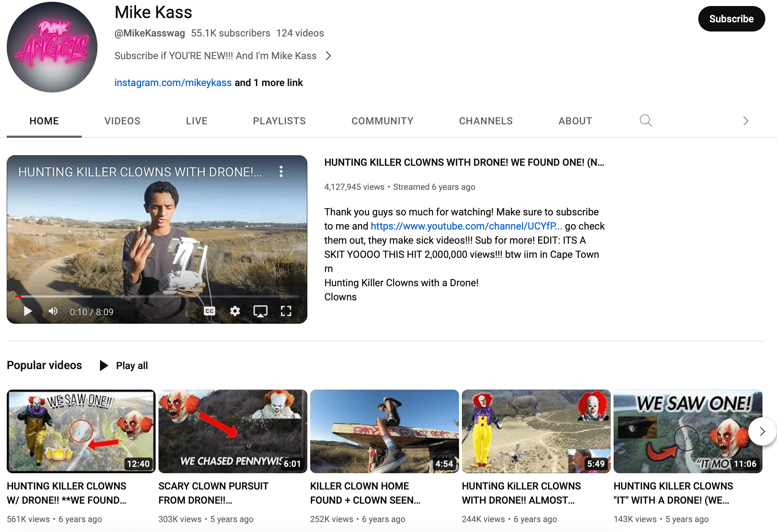Screen dimensions: 777x532
Task: Open 'HUNTING KILLER CLOWNS "IT" WITH A DRONE' title
Action: tap(673, 493)
